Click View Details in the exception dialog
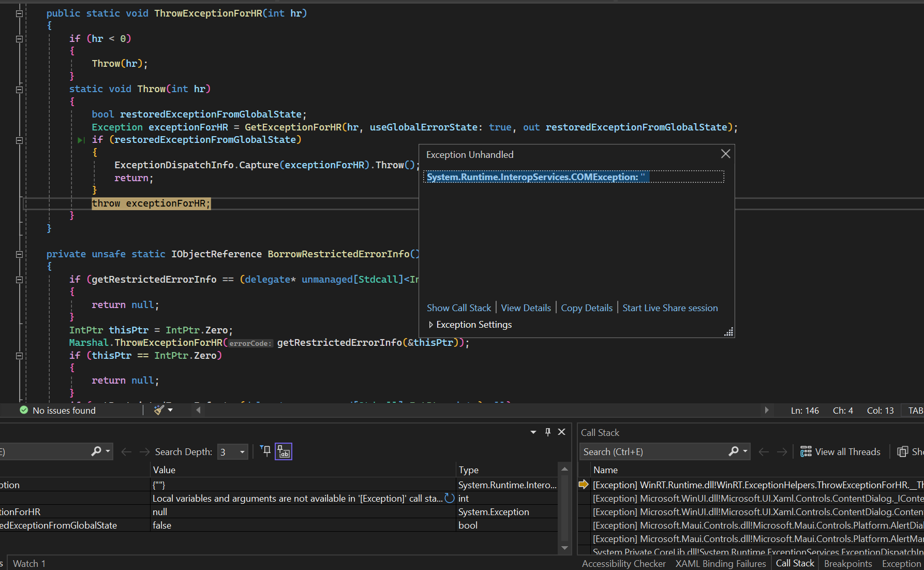This screenshot has height=570, width=924. [526, 308]
